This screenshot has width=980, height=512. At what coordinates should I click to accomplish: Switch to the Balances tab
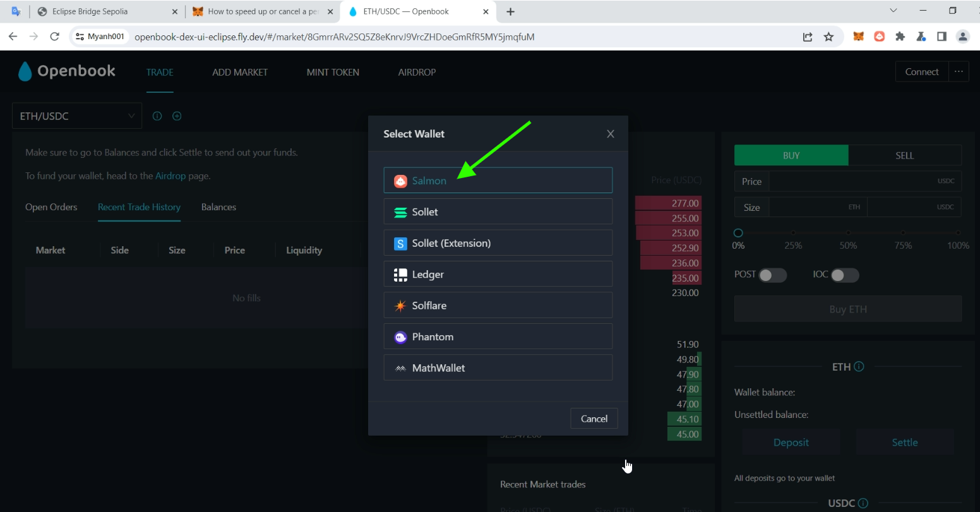click(218, 207)
